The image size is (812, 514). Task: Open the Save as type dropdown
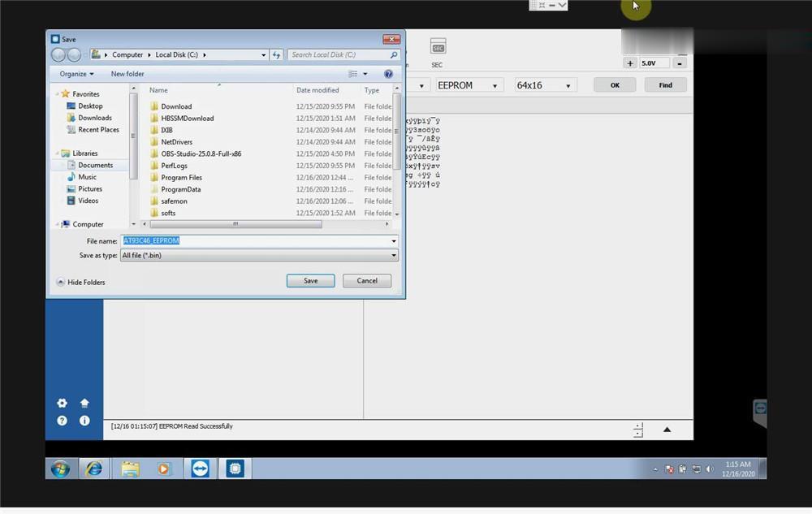pos(259,256)
